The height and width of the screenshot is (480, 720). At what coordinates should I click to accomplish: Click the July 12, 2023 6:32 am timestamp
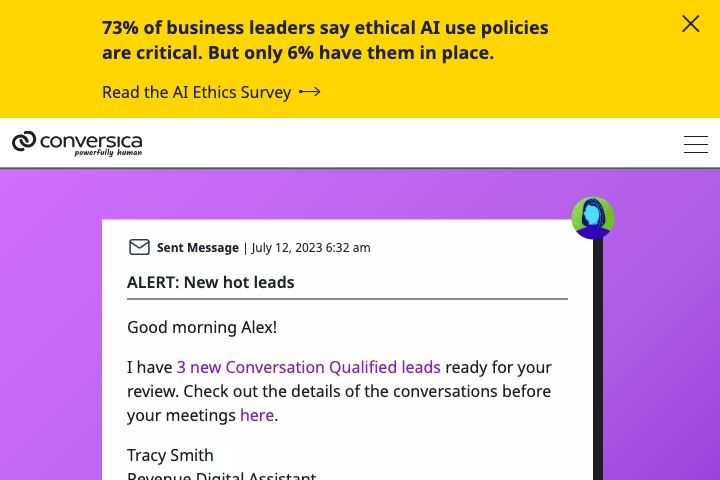coord(311,248)
